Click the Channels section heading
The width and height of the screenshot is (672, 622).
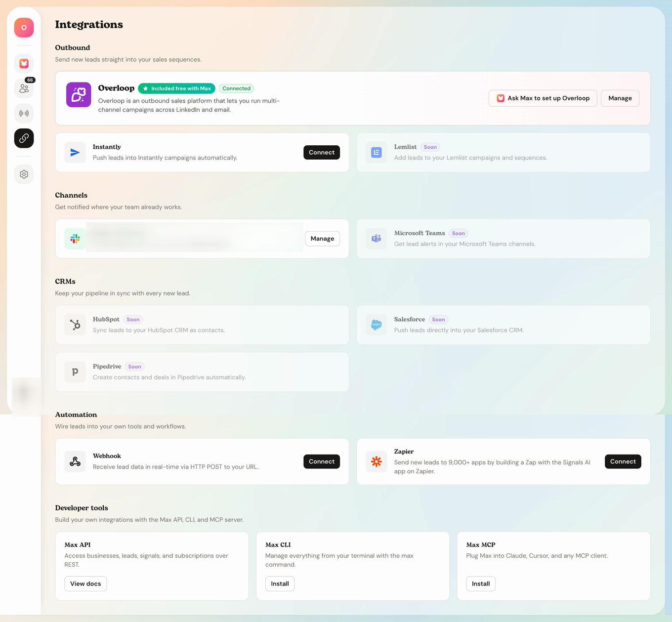[71, 195]
